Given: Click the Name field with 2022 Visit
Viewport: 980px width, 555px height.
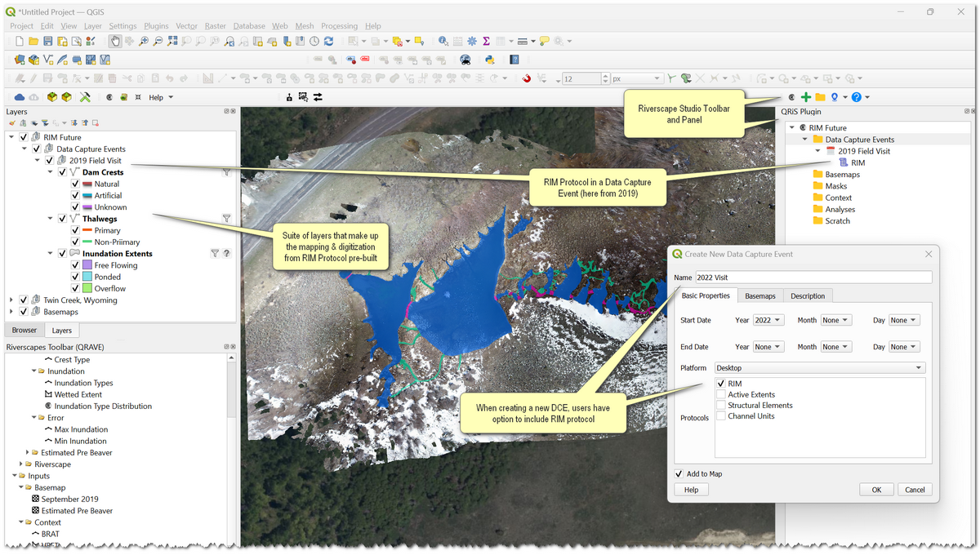Looking at the screenshot, I should point(813,277).
